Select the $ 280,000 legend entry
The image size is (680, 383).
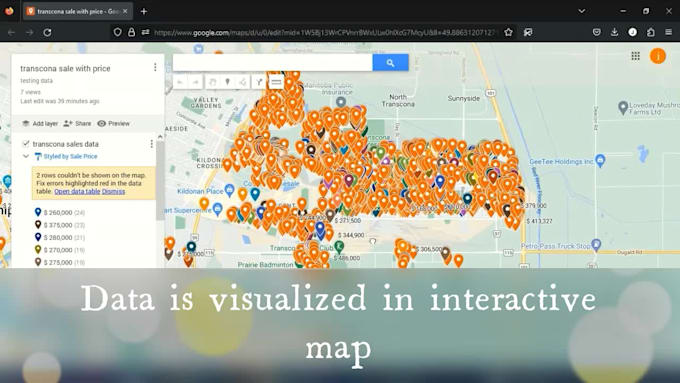(59, 238)
